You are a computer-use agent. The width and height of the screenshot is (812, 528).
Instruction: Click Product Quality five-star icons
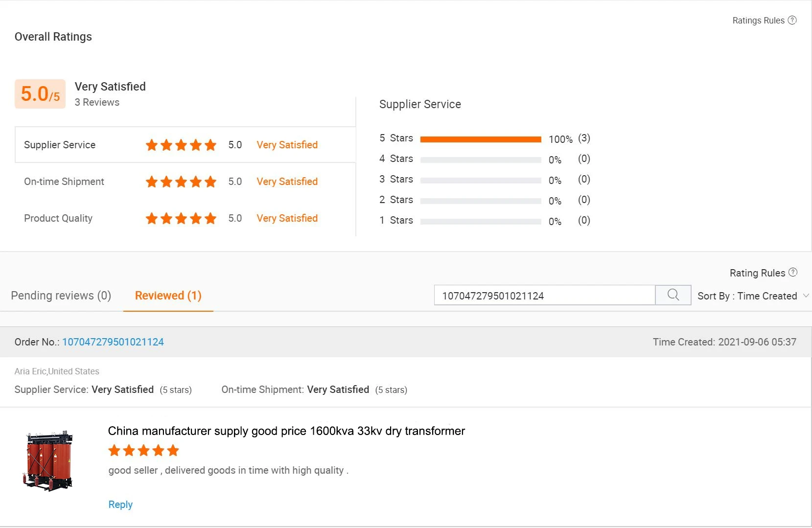[181, 218]
